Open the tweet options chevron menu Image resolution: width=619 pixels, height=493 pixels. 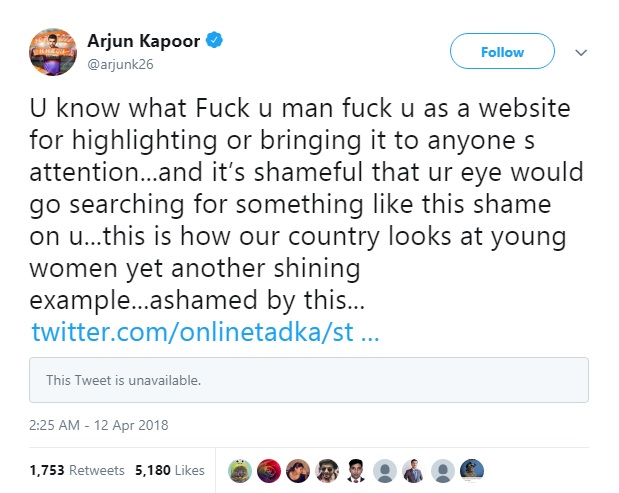[581, 52]
